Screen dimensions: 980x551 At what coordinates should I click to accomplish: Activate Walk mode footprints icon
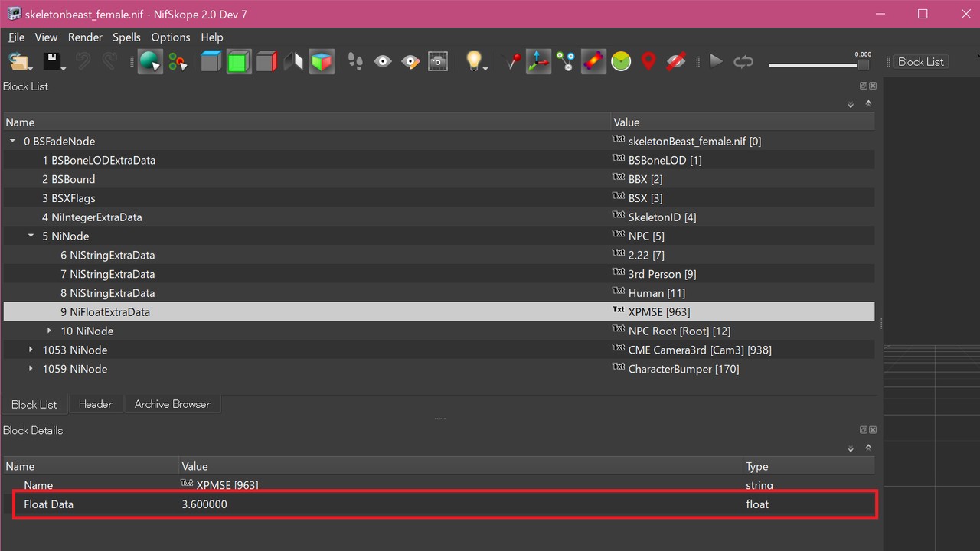coord(355,62)
